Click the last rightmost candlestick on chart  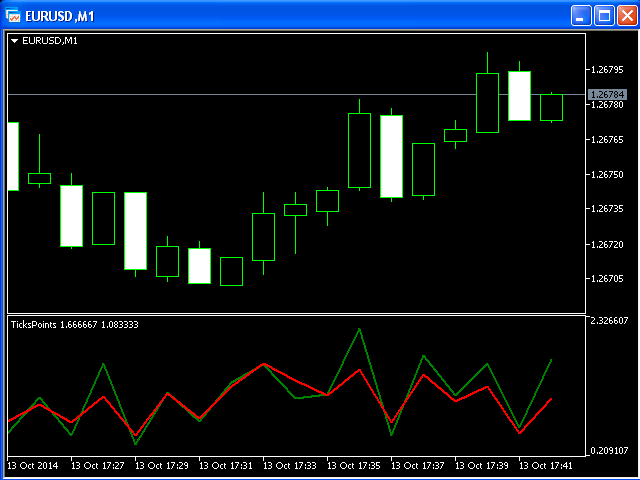pos(551,107)
